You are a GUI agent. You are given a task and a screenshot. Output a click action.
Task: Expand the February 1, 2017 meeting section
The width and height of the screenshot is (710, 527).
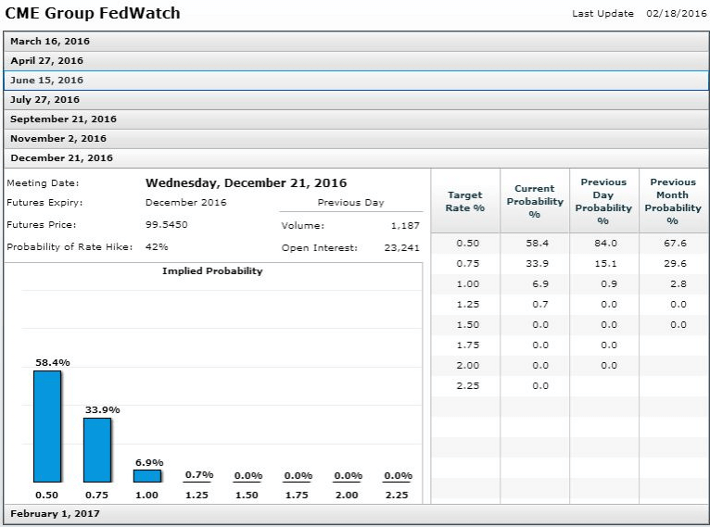tap(356, 514)
